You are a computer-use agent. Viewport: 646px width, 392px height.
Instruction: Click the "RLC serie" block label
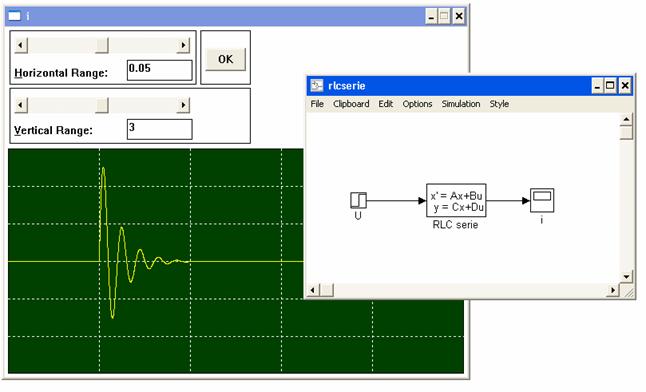(x=455, y=225)
